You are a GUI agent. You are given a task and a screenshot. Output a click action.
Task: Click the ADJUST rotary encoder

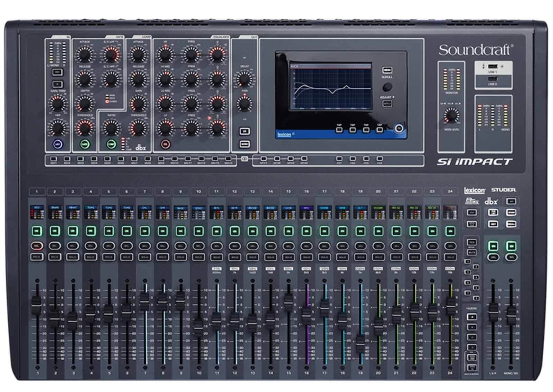tap(387, 87)
